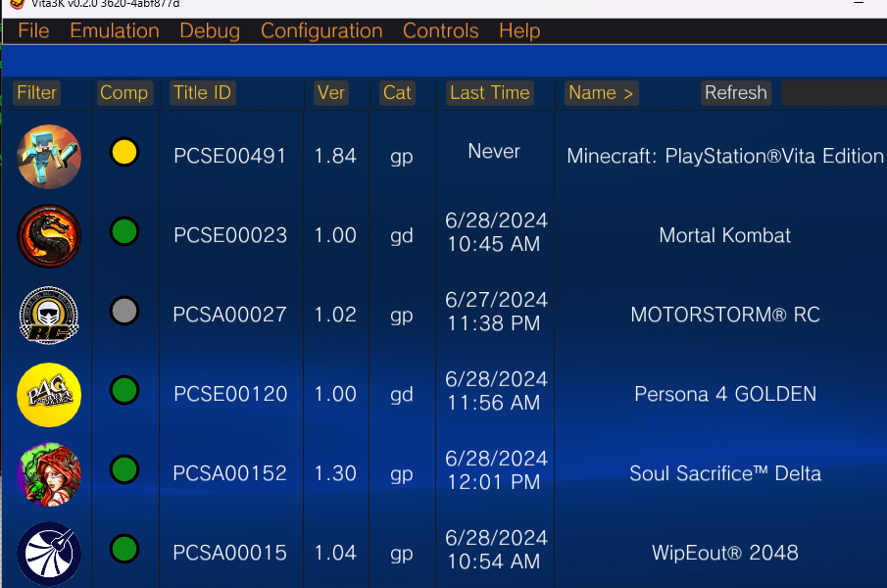Sort apps by Comp column
Image resolution: width=887 pixels, height=588 pixels.
click(123, 93)
